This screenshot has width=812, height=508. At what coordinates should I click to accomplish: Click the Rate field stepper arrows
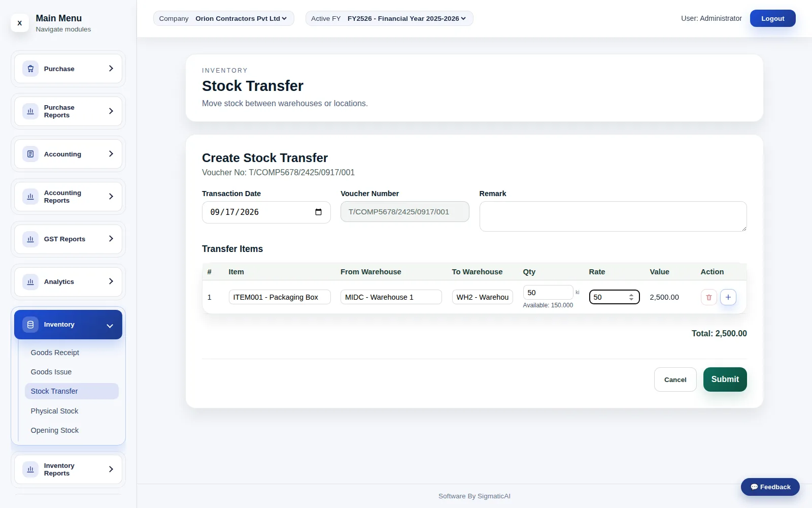click(x=631, y=297)
